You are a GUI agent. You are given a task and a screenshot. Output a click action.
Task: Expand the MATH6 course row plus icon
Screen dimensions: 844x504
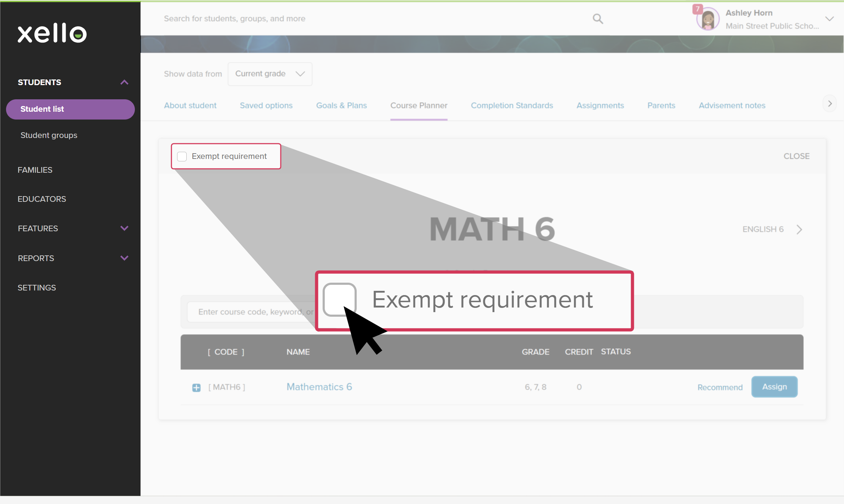coord(196,387)
